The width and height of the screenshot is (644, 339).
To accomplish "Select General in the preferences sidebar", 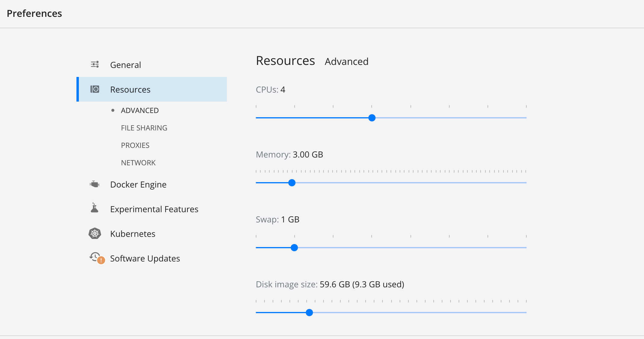I will point(125,65).
